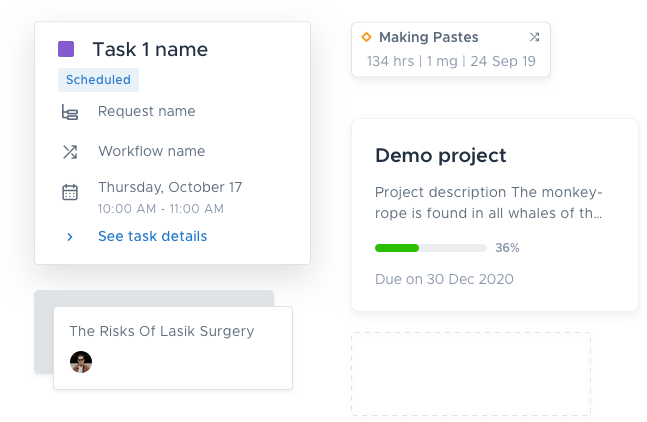Open the See task details link
The height and width of the screenshot is (422, 647).
pos(152,237)
